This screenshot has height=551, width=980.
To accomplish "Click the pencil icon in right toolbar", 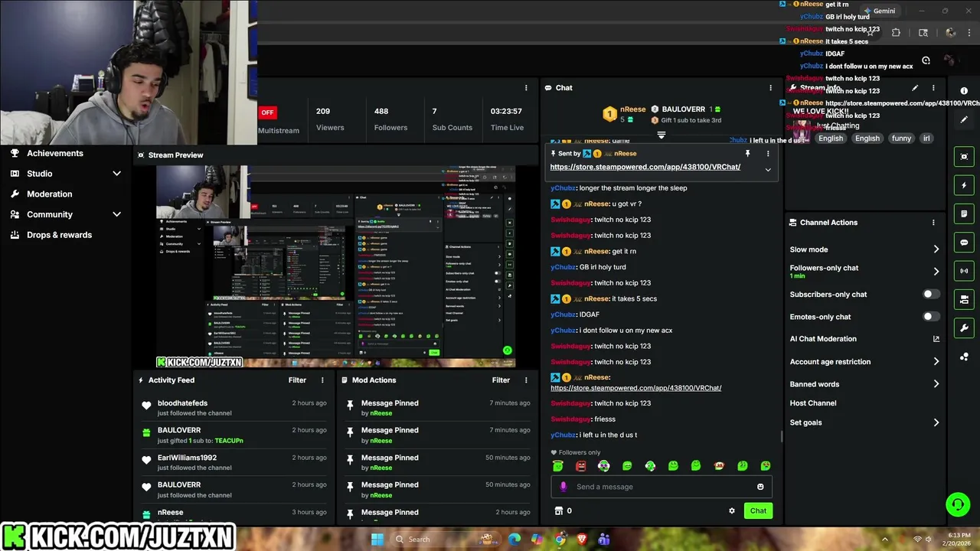I will 964,119.
